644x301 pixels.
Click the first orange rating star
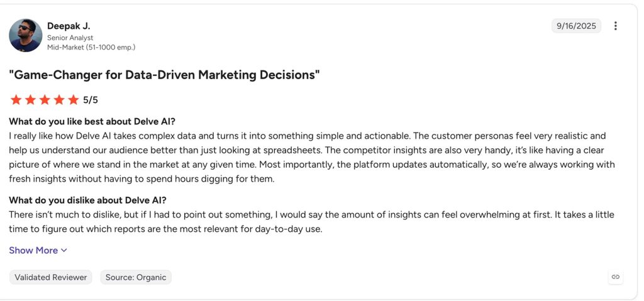point(16,100)
